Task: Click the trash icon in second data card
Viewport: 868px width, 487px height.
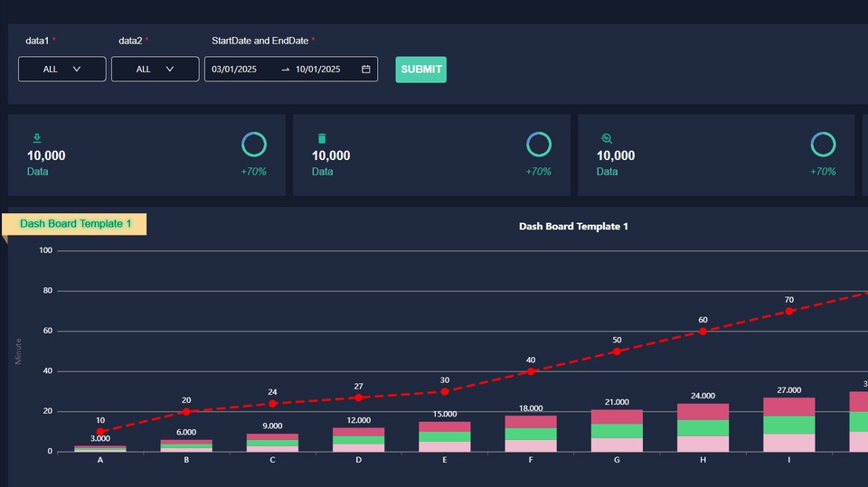Action: pos(322,138)
